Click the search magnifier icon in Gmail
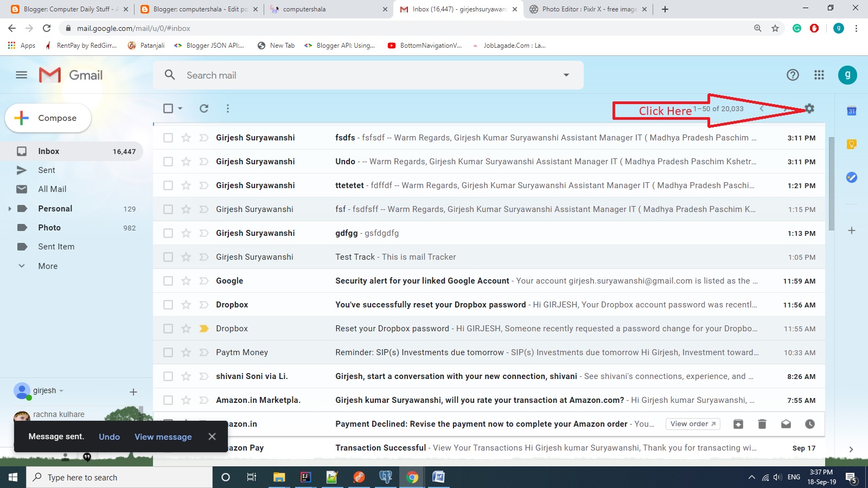This screenshot has width=868, height=488. click(x=170, y=75)
